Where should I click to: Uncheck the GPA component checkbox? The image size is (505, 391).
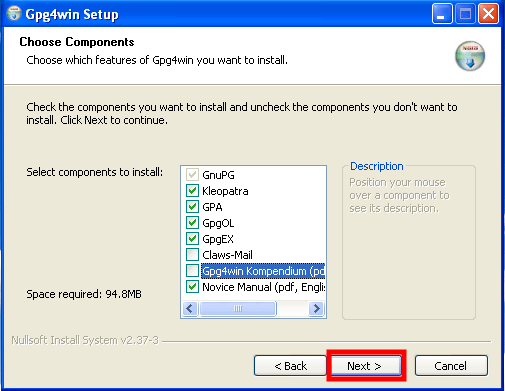coord(192,207)
